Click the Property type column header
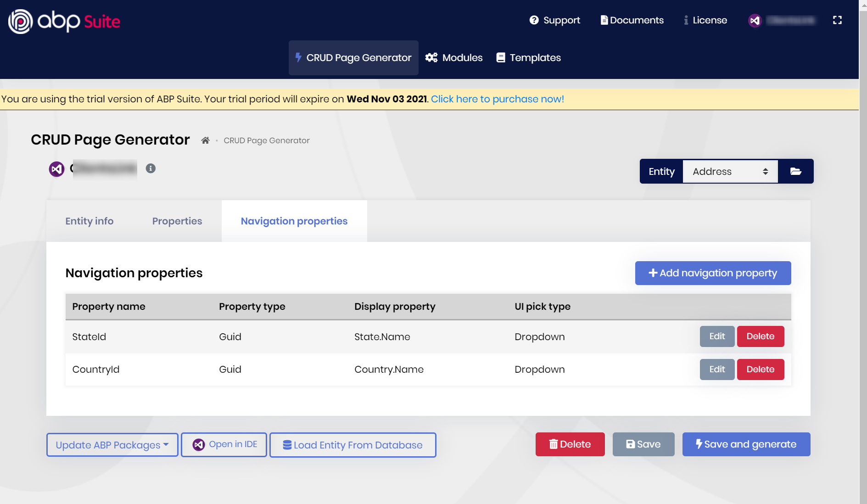Image resolution: width=867 pixels, height=504 pixels. [252, 307]
